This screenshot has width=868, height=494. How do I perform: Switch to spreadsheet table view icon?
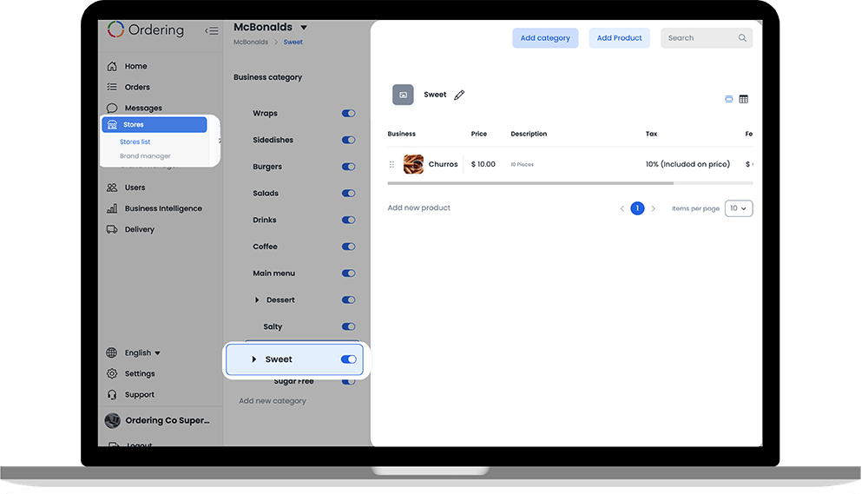pos(744,99)
